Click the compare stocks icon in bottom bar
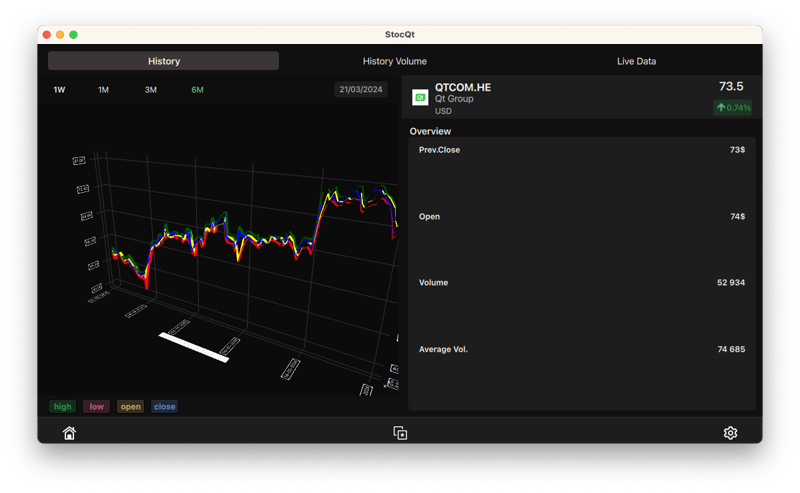 pos(400,433)
